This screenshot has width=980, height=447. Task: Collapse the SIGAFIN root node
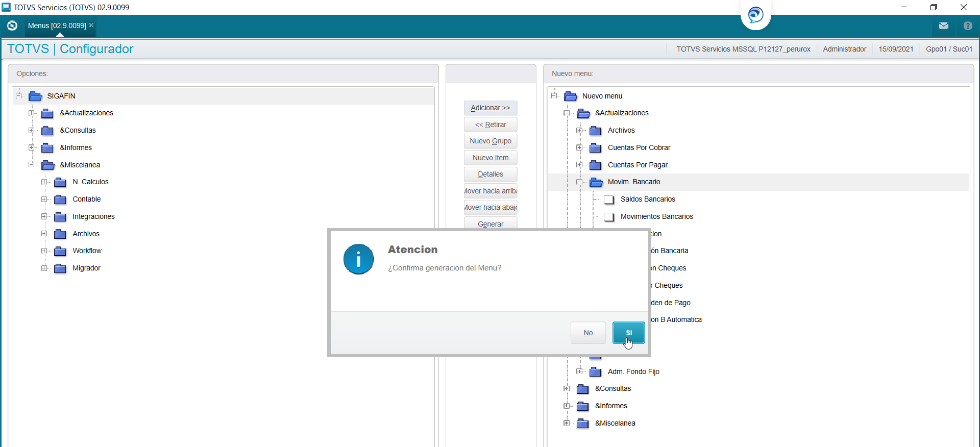[x=19, y=95]
